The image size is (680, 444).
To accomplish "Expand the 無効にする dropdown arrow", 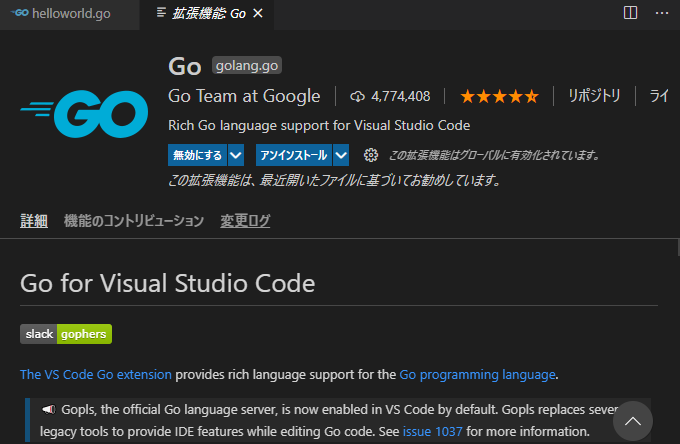I will click(236, 155).
